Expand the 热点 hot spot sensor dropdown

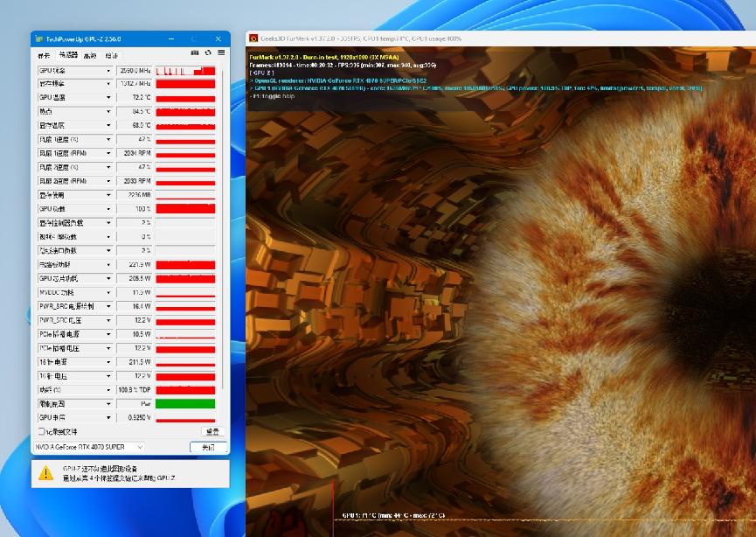[x=108, y=112]
